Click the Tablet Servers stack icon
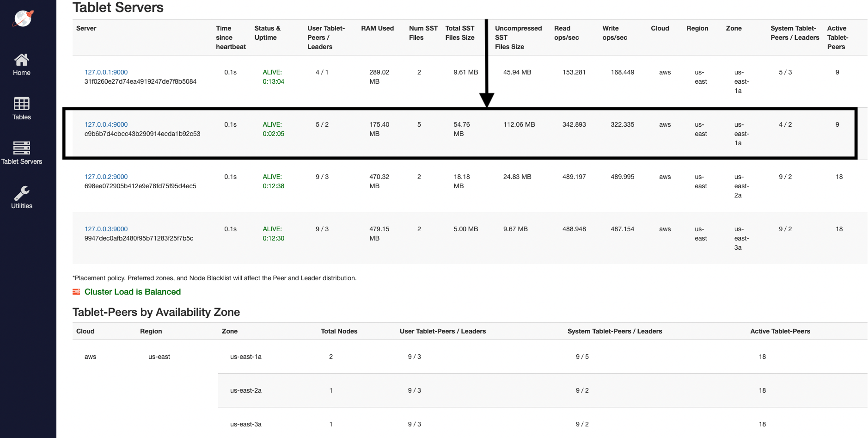Image resolution: width=868 pixels, height=438 pixels. click(x=21, y=148)
